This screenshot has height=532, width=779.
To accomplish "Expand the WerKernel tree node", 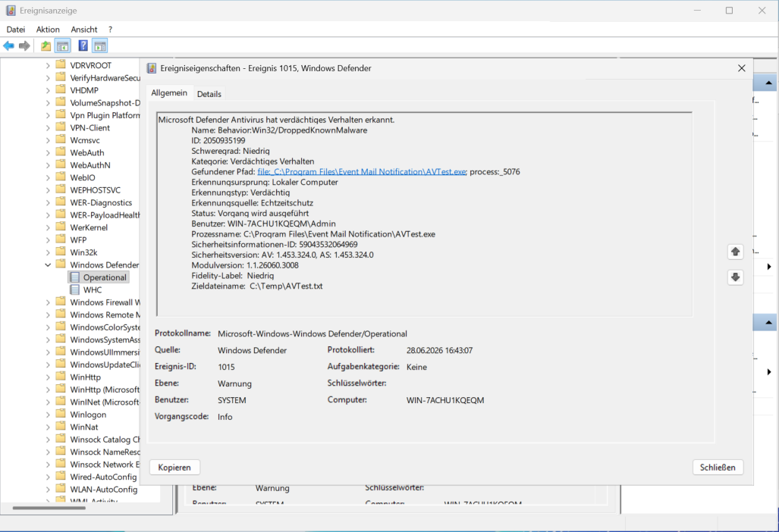I will coord(48,228).
